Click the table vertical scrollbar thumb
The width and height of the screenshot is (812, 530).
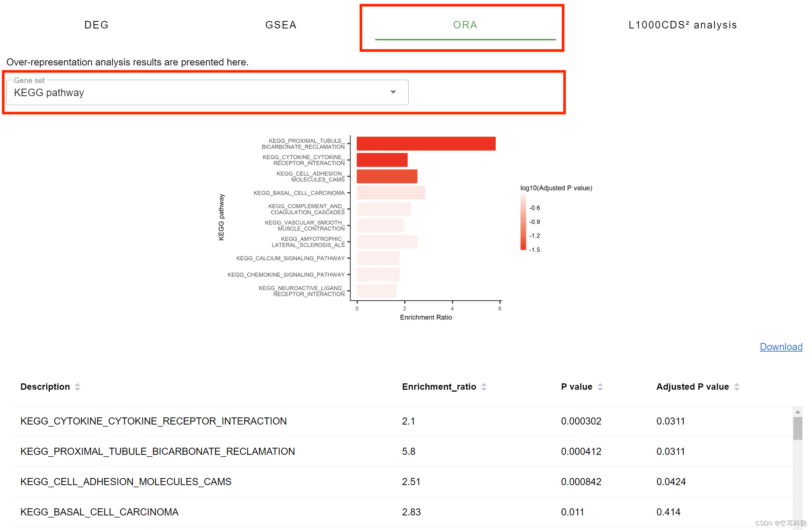[797, 428]
